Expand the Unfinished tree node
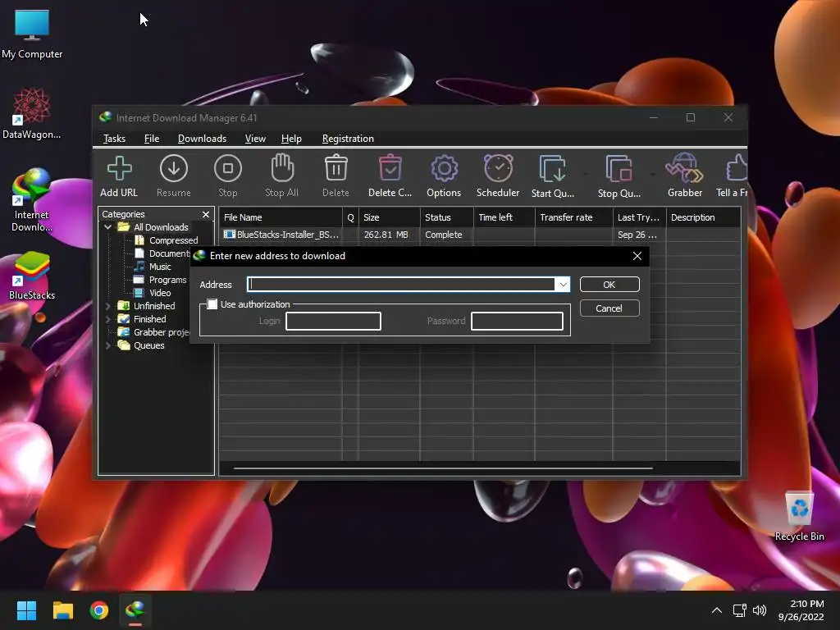Screen dimensions: 840x630 pyautogui.click(x=108, y=306)
